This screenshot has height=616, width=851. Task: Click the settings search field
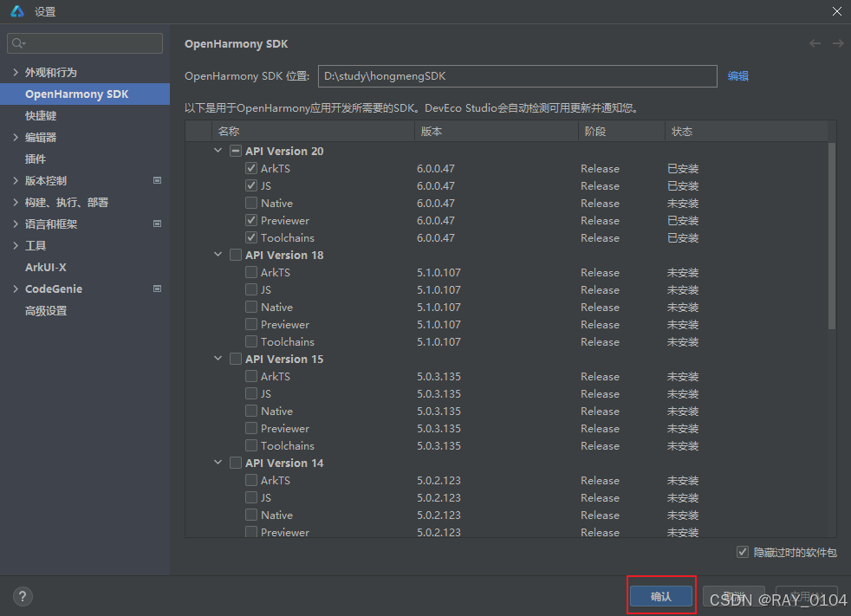click(x=85, y=43)
